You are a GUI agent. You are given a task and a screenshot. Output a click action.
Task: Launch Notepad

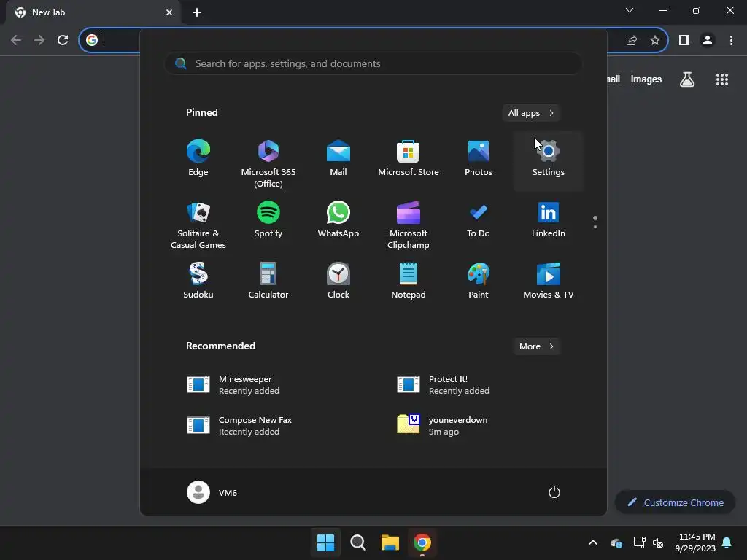click(x=409, y=281)
